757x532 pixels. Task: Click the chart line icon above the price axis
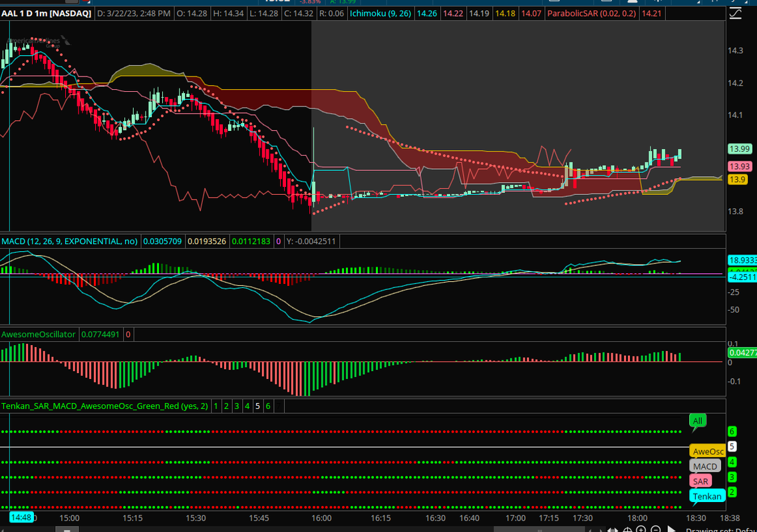[x=735, y=13]
